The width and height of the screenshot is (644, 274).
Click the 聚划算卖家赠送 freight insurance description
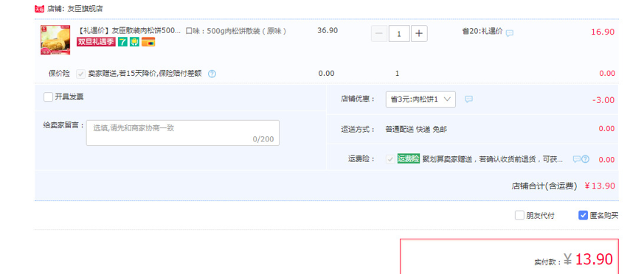[x=493, y=159]
